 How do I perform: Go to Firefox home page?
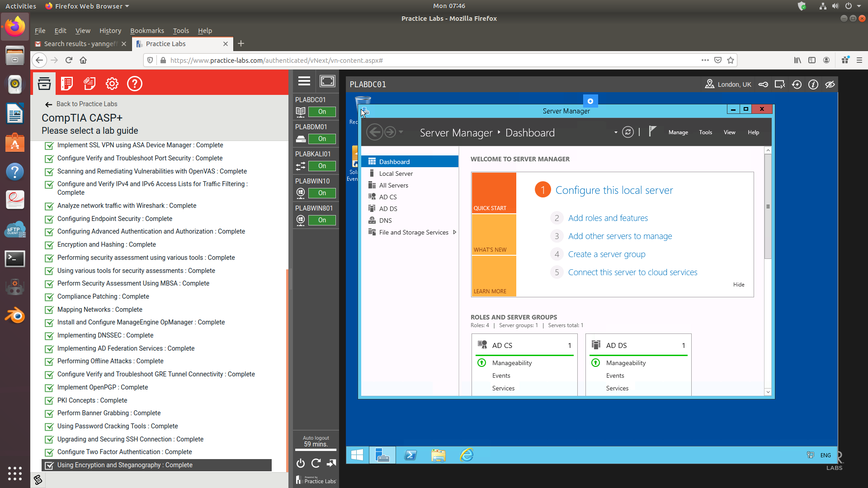pyautogui.click(x=83, y=60)
